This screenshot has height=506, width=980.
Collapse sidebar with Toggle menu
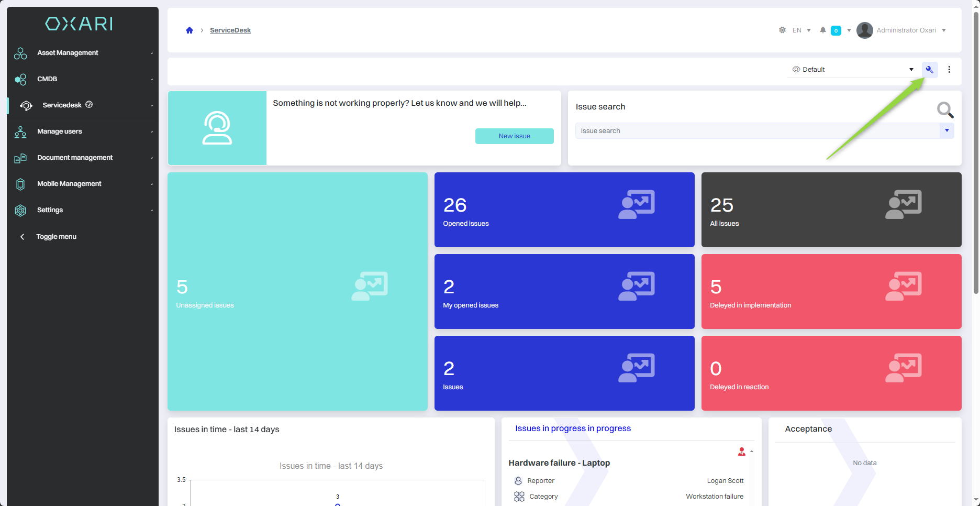pos(56,237)
